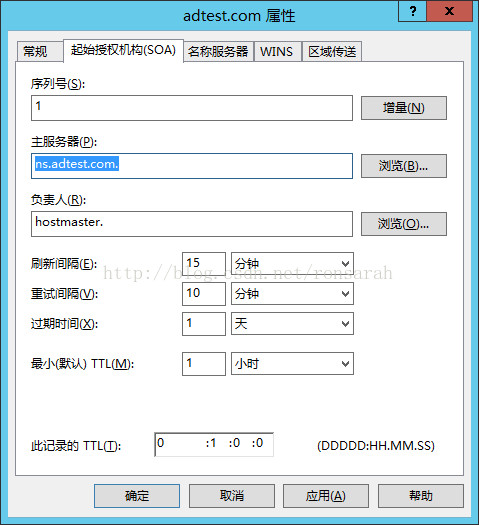479x525 pixels.
Task: Close the adtest.com properties dialog
Action: coord(450,12)
